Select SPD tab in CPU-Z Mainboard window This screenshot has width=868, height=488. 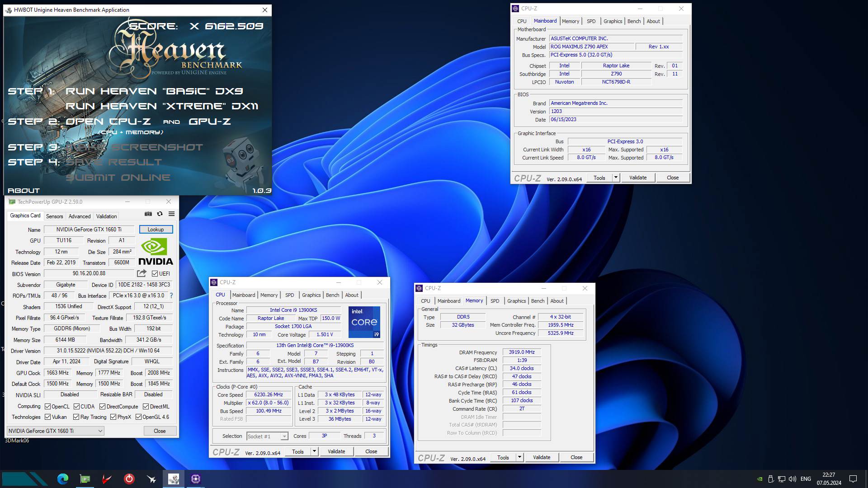click(x=591, y=21)
